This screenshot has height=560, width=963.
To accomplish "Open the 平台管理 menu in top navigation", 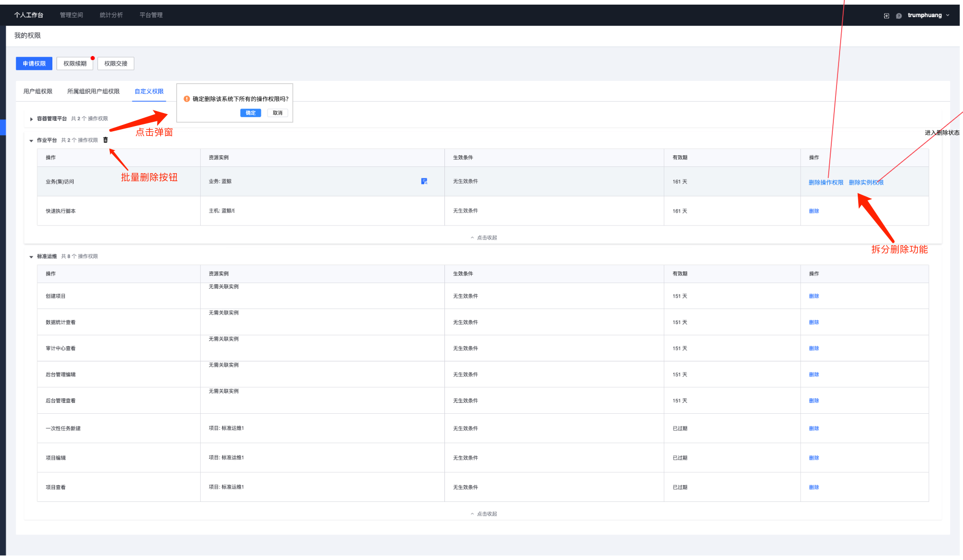I will click(150, 15).
